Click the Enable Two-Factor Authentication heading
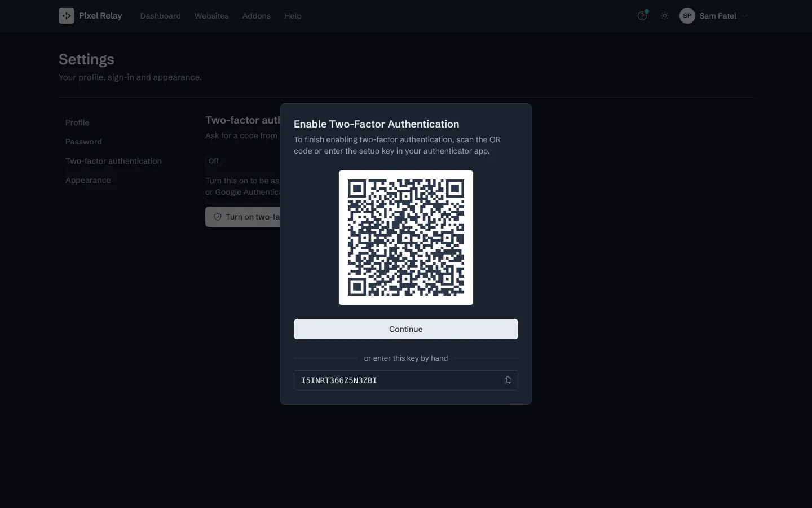Viewport: 812px width, 508px height. click(377, 124)
